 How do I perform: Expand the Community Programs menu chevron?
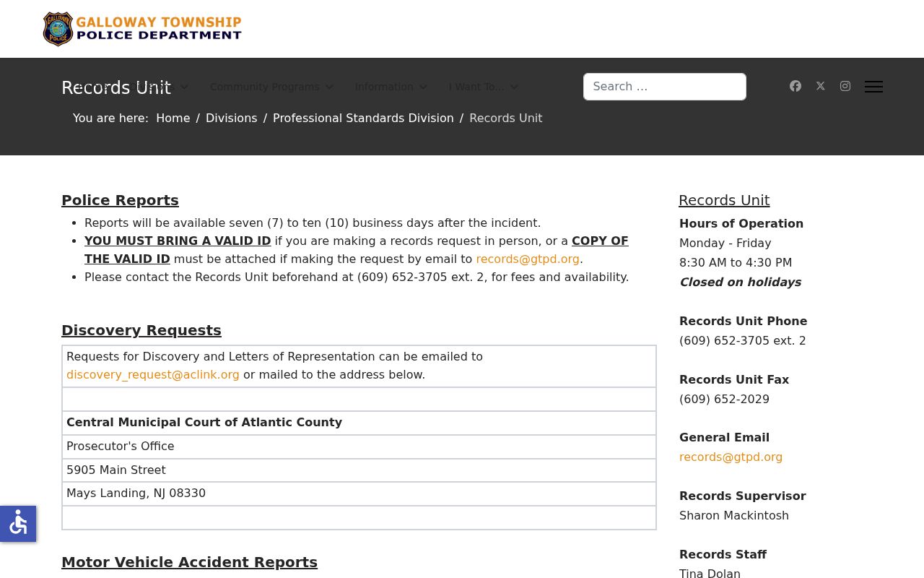(x=330, y=87)
